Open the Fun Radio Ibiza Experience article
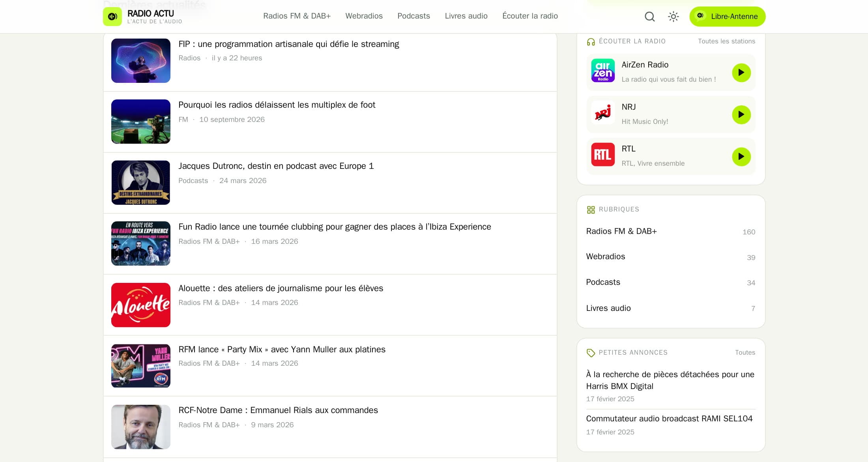The image size is (868, 462). coord(335,227)
